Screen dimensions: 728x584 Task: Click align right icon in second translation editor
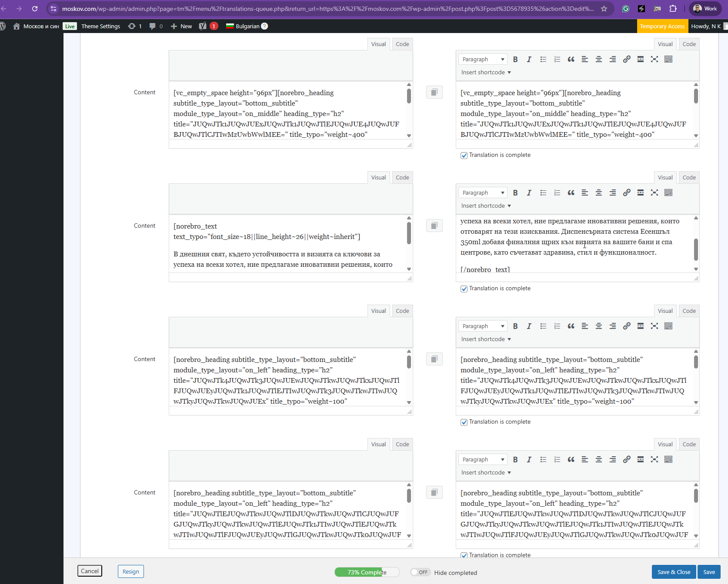pos(613,192)
